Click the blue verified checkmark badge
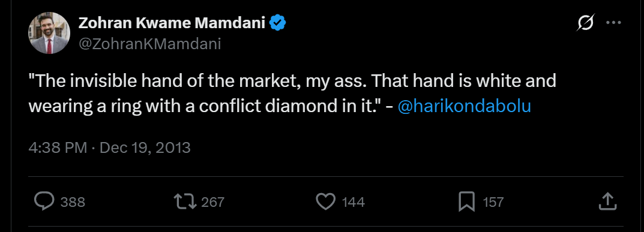Image resolution: width=644 pixels, height=232 pixels. pos(278,23)
